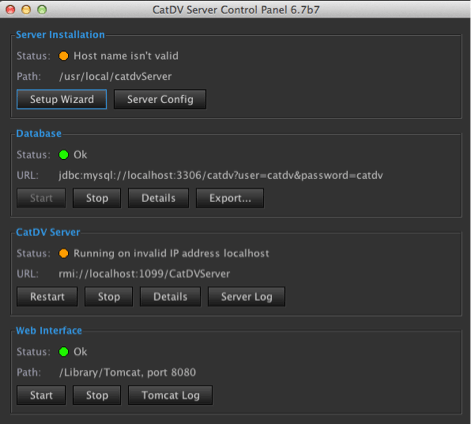The image size is (471, 425).
Task: Show CatDV Server Details
Action: (x=170, y=297)
